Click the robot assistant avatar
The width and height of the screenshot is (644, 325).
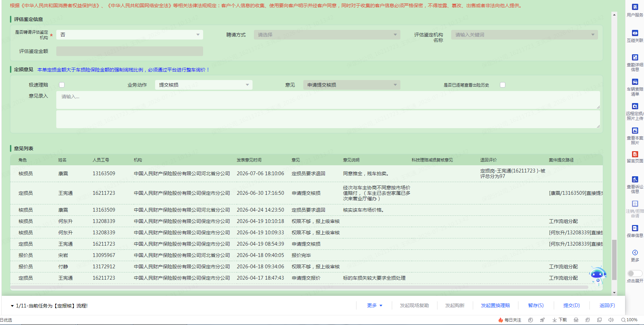point(598,276)
